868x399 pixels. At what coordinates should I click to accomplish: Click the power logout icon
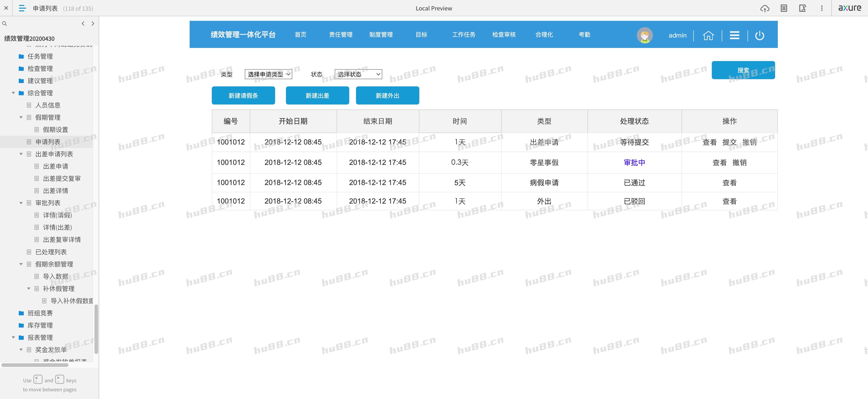tap(759, 36)
